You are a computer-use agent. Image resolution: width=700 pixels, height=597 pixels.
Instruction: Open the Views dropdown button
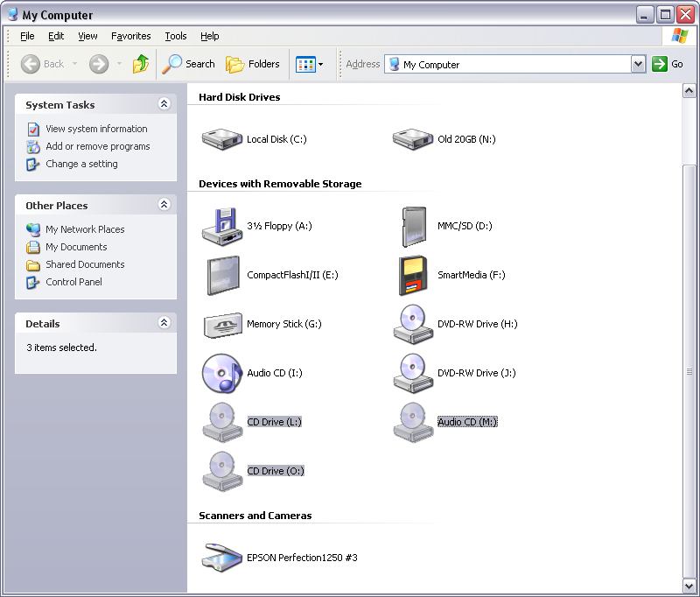[x=310, y=64]
